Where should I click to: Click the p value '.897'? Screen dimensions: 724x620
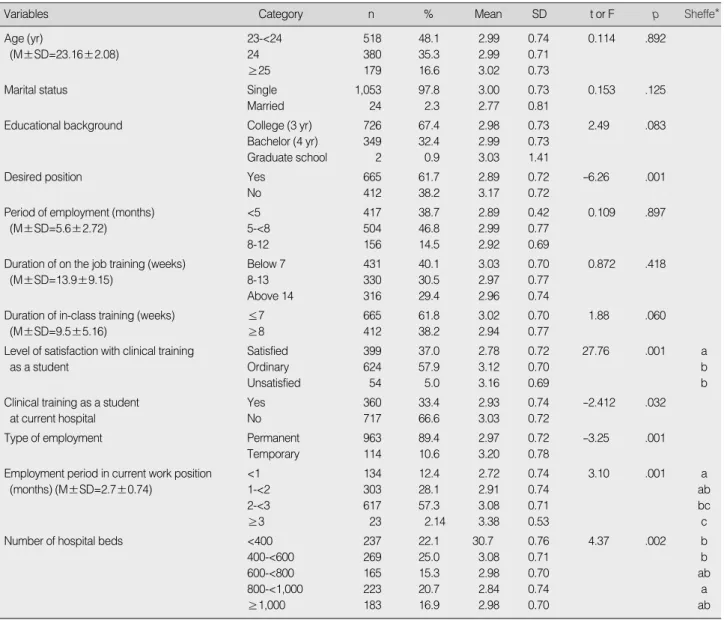655,213
